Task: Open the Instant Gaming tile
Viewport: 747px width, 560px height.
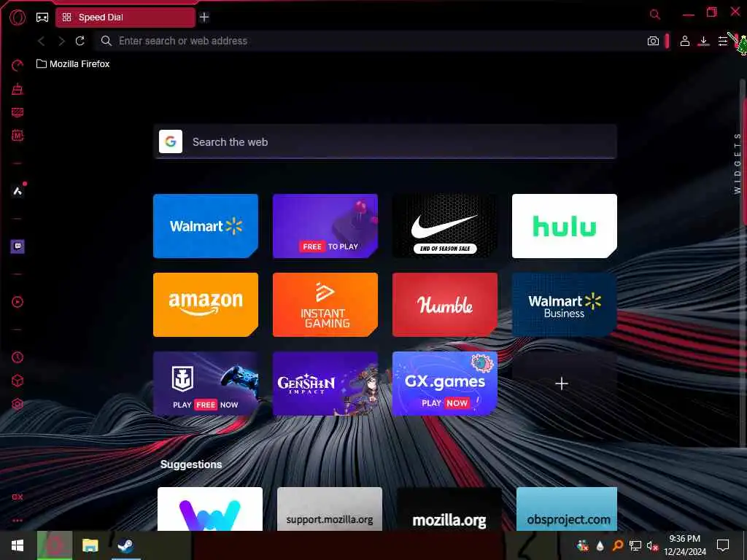Action: click(325, 305)
